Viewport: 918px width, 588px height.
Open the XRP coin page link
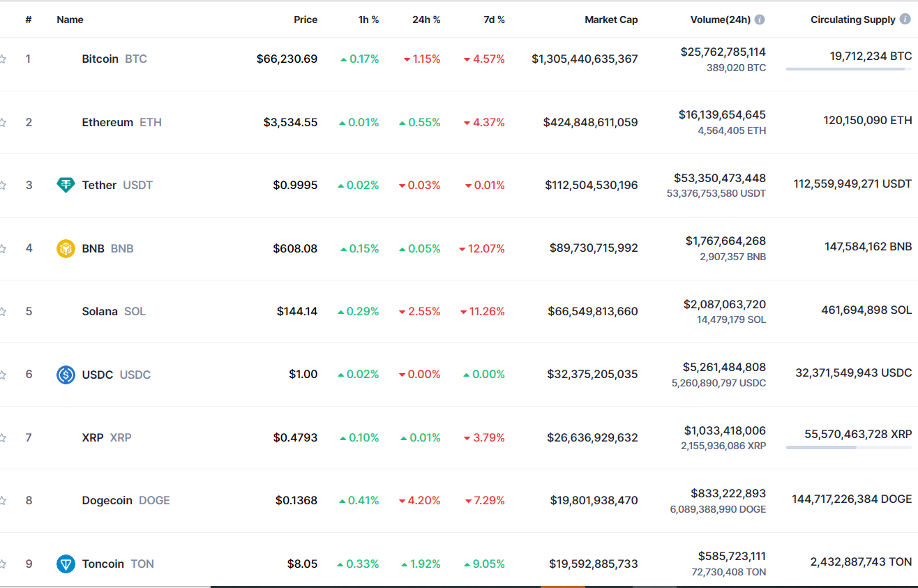[x=106, y=437]
